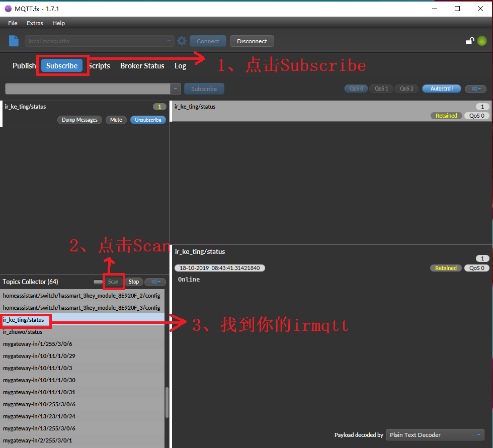
Task: Select topic mygateway-in/10/11/1/0/29
Action: click(x=82, y=356)
